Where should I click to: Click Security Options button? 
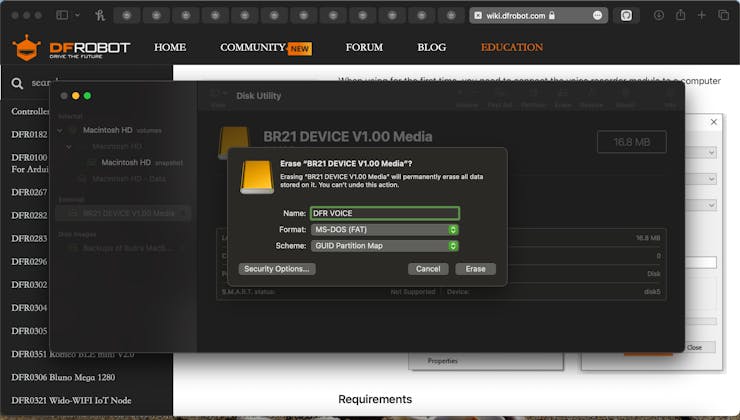(277, 269)
